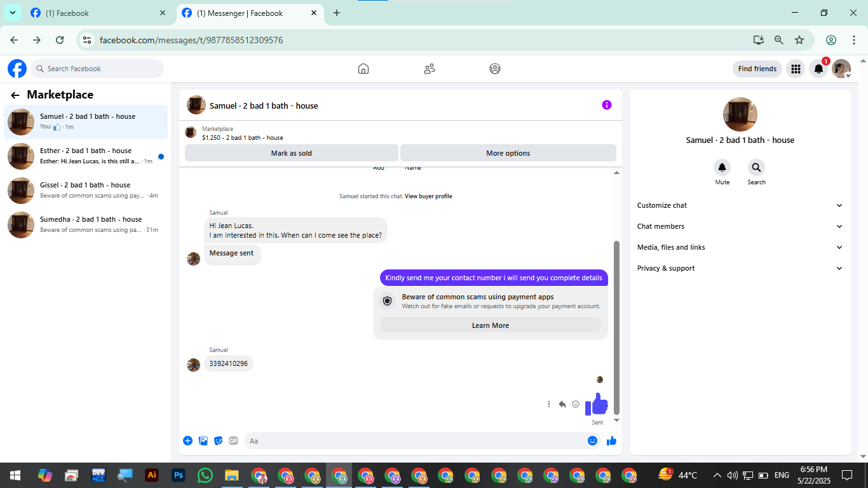The image size is (868, 488).
Task: Click the install app icon in the address bar
Action: click(x=759, y=40)
